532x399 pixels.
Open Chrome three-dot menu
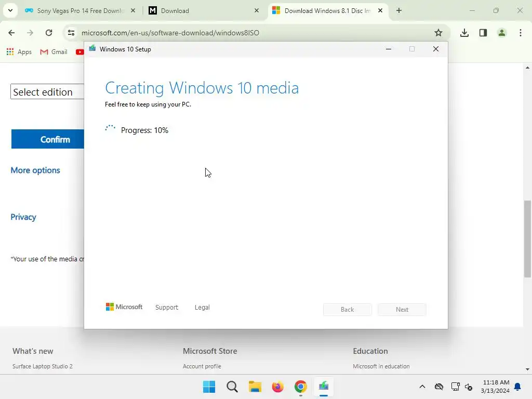[521, 33]
